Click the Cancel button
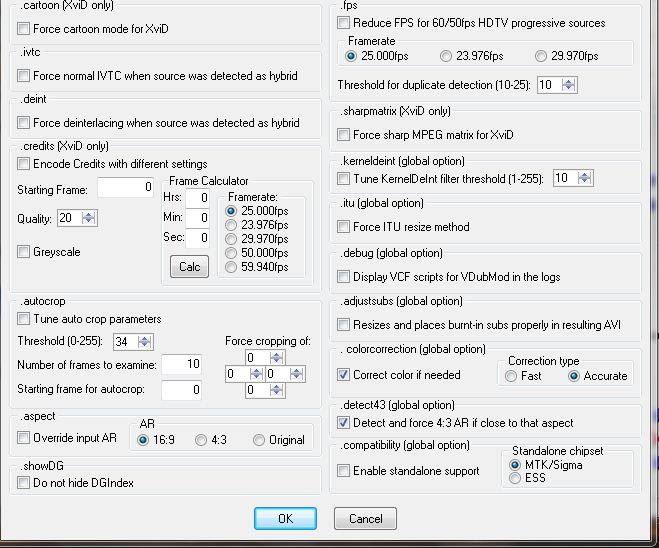Image resolution: width=659 pixels, height=548 pixels. [365, 518]
